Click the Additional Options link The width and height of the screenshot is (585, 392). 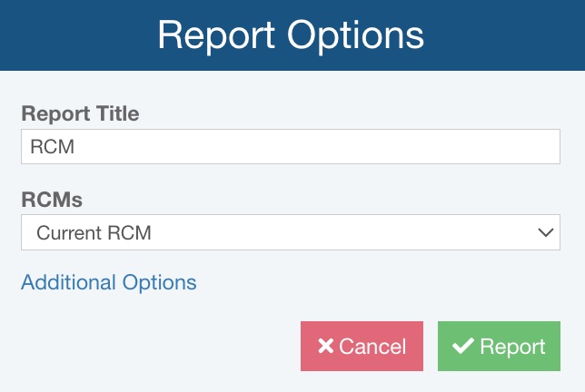[x=108, y=282]
